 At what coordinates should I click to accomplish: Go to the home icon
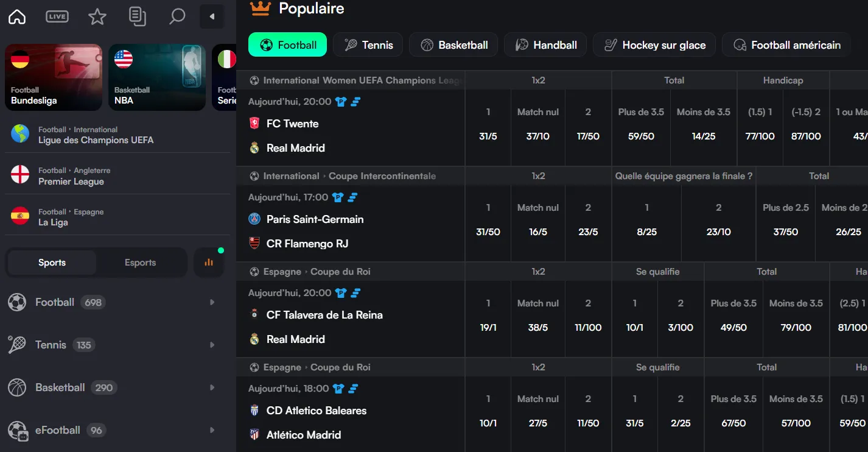tap(17, 17)
